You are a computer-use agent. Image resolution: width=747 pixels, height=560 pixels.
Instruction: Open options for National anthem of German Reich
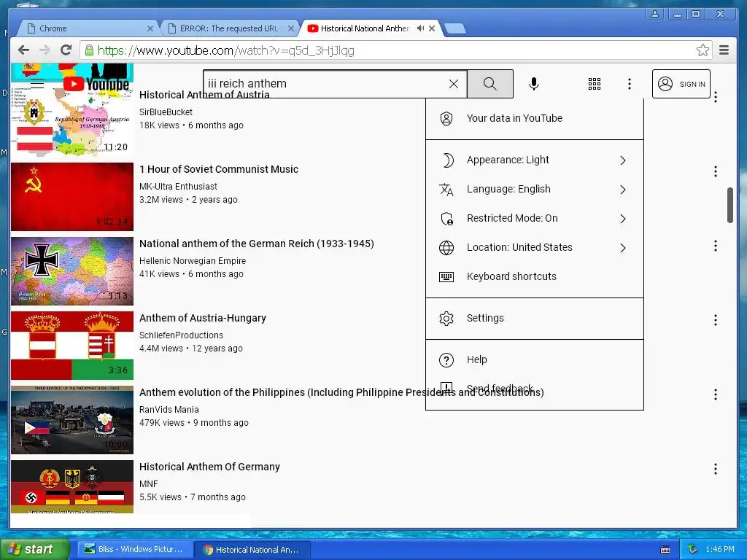(715, 246)
